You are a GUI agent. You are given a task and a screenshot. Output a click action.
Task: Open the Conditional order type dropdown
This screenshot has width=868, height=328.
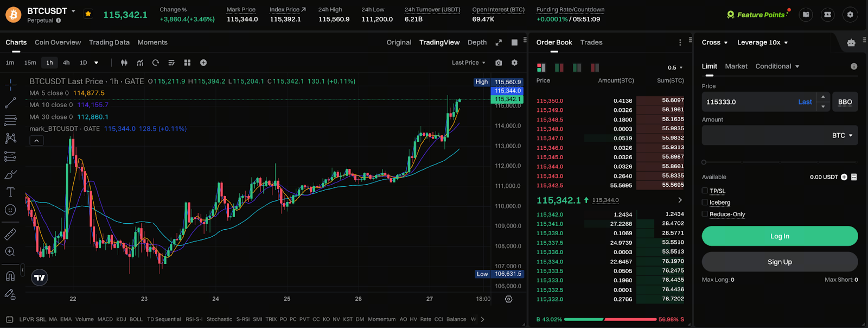(x=777, y=66)
